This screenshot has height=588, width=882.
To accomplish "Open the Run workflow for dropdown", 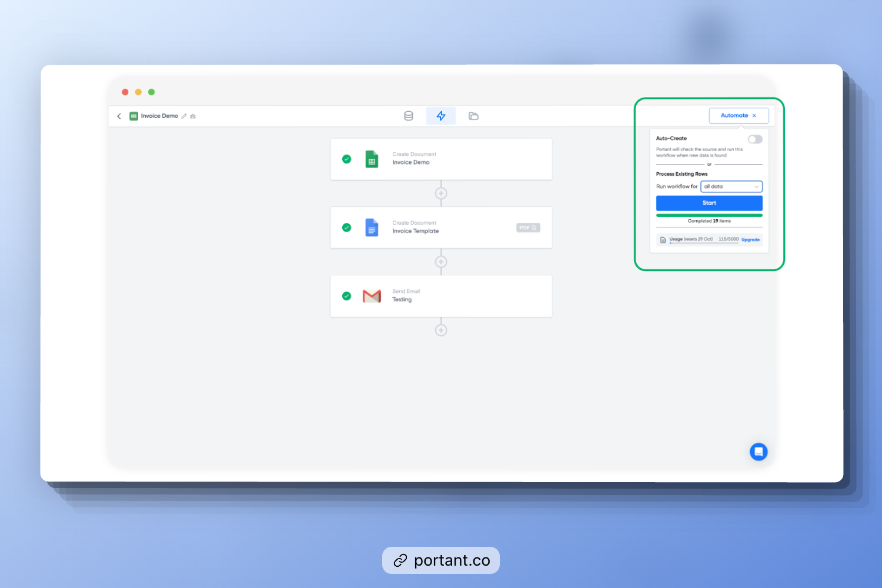I will click(x=731, y=186).
